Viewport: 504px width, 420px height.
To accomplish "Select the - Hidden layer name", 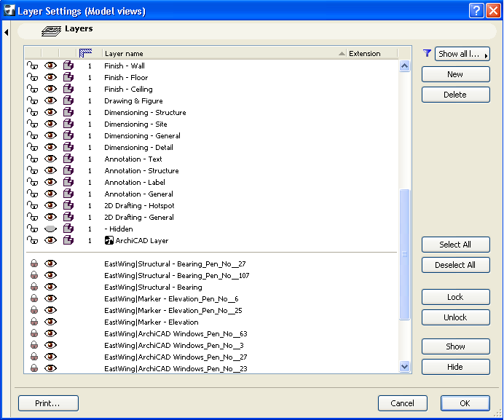I will [119, 229].
